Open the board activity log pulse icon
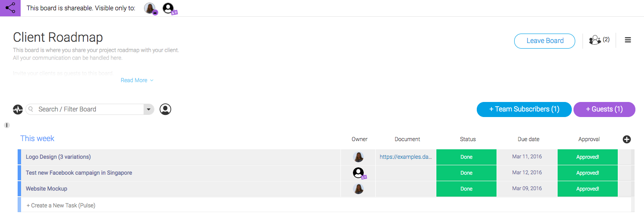 [18, 109]
